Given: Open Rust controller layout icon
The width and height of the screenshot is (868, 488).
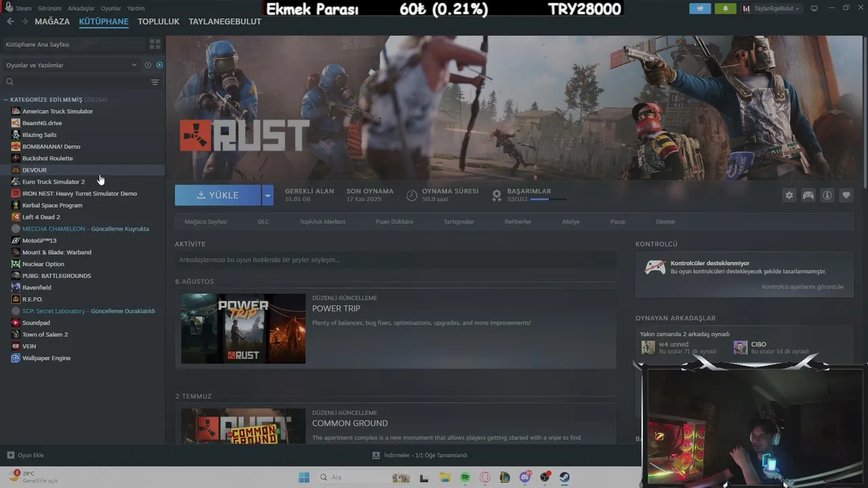Looking at the screenshot, I should [x=808, y=195].
